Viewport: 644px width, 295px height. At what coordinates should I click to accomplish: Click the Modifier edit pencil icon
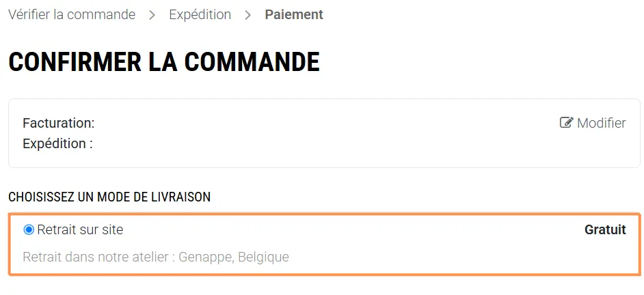tap(566, 123)
